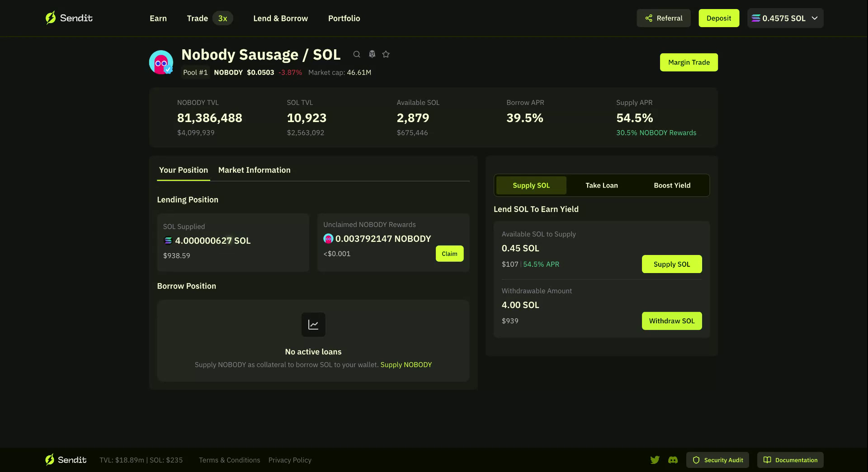Click the Supply NOBODY link under Borrow Position
The width and height of the screenshot is (868, 472).
point(406,364)
